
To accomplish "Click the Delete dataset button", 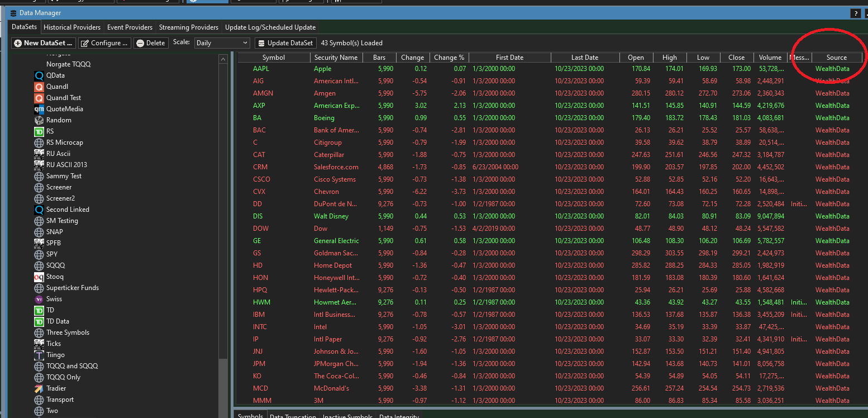I will click(x=150, y=43).
